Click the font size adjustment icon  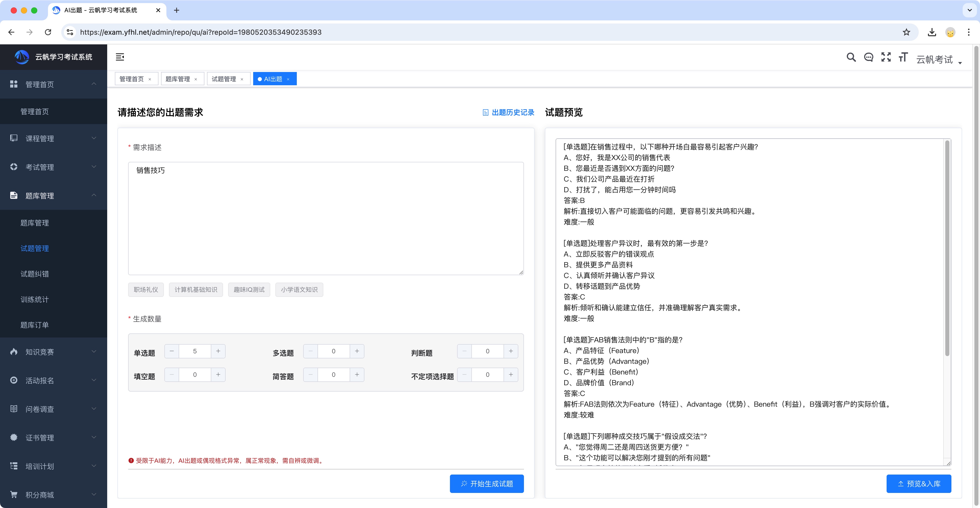903,57
